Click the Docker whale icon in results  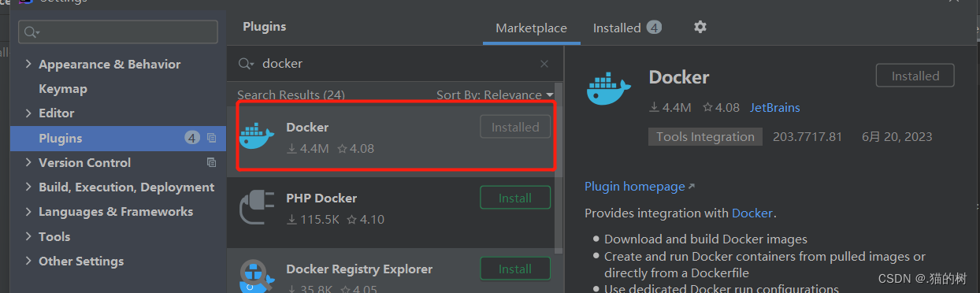[x=256, y=137]
